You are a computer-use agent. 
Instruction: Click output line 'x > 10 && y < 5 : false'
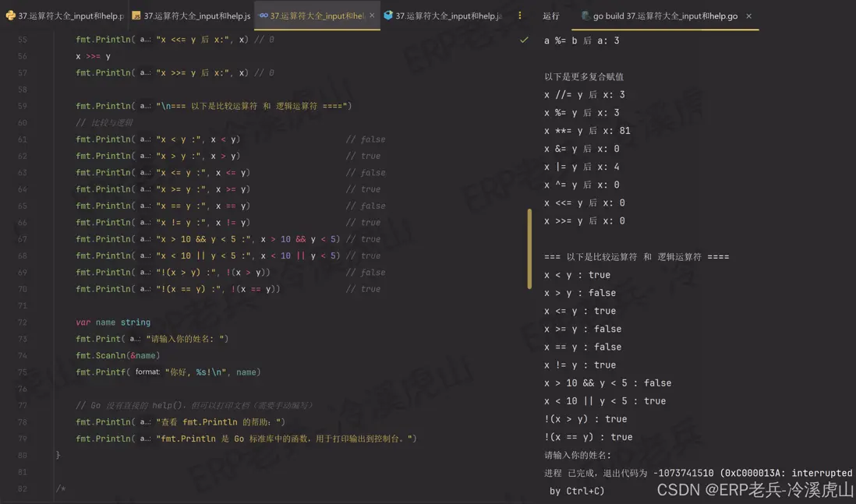click(607, 382)
